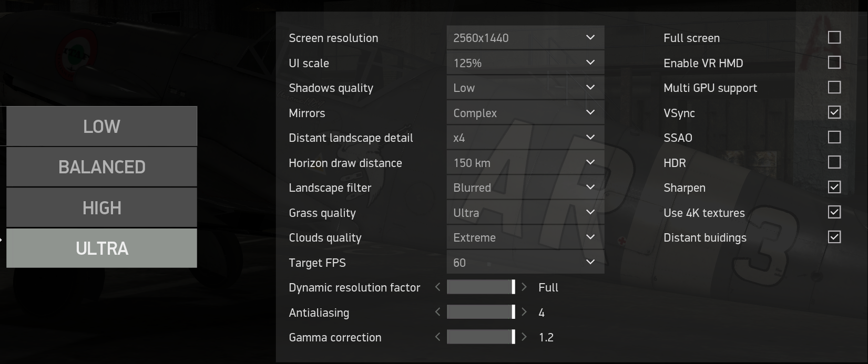Uncheck Use 4K textures

click(x=834, y=212)
